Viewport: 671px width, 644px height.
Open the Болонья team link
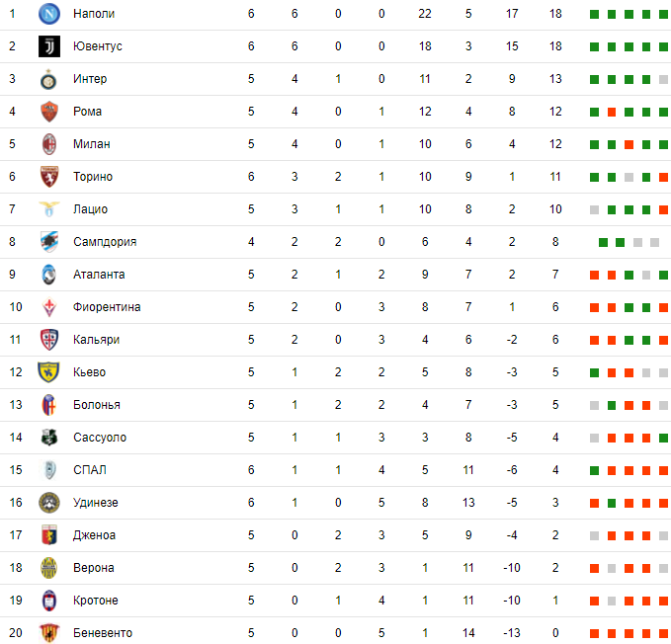(x=97, y=405)
